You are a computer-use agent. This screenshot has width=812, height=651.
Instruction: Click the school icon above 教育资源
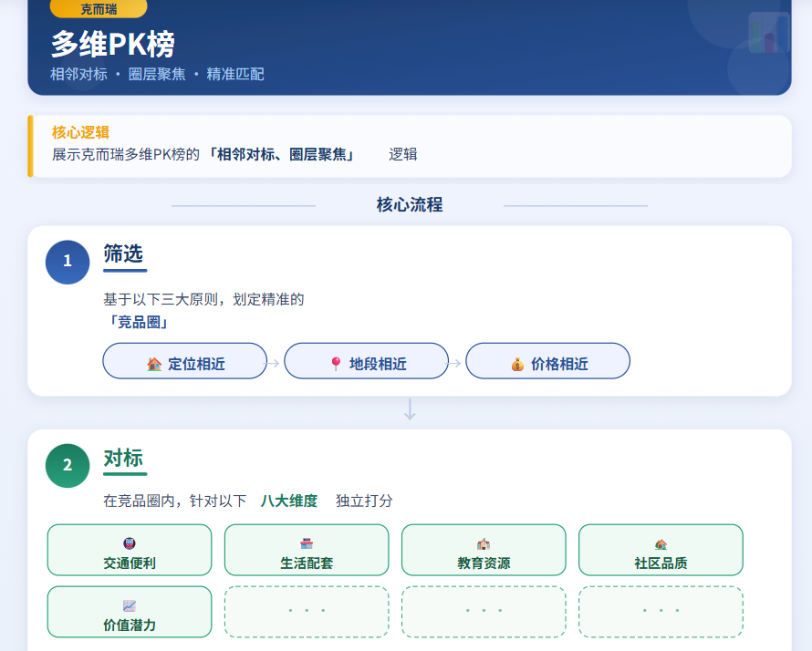point(484,543)
